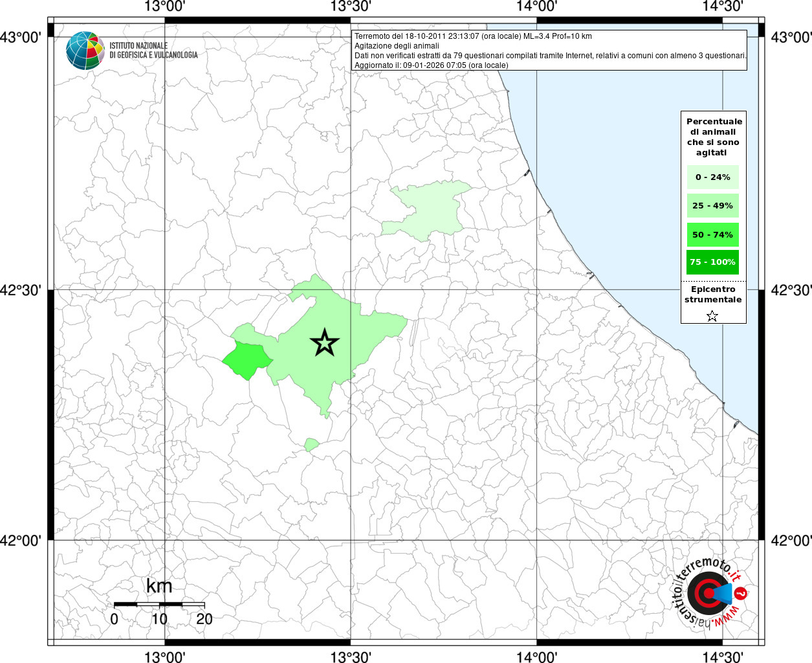Pick the 25 - 49% legend swatch
The width and height of the screenshot is (812, 663).
click(713, 205)
